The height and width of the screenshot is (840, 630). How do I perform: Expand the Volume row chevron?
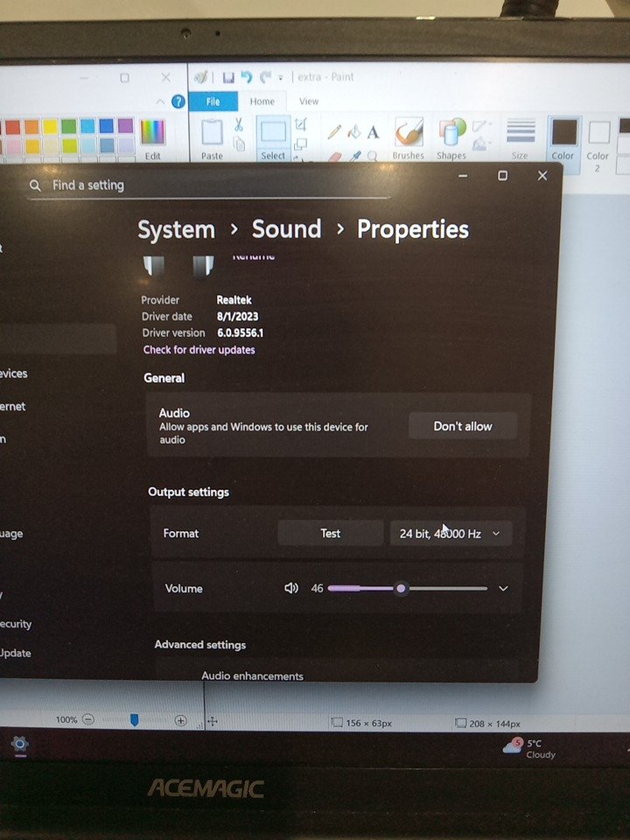pyautogui.click(x=503, y=588)
